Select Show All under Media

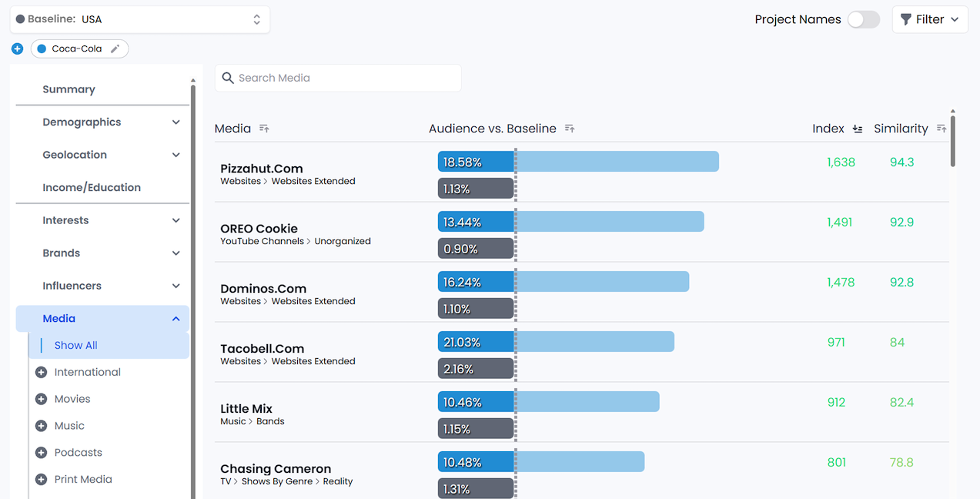point(109,346)
